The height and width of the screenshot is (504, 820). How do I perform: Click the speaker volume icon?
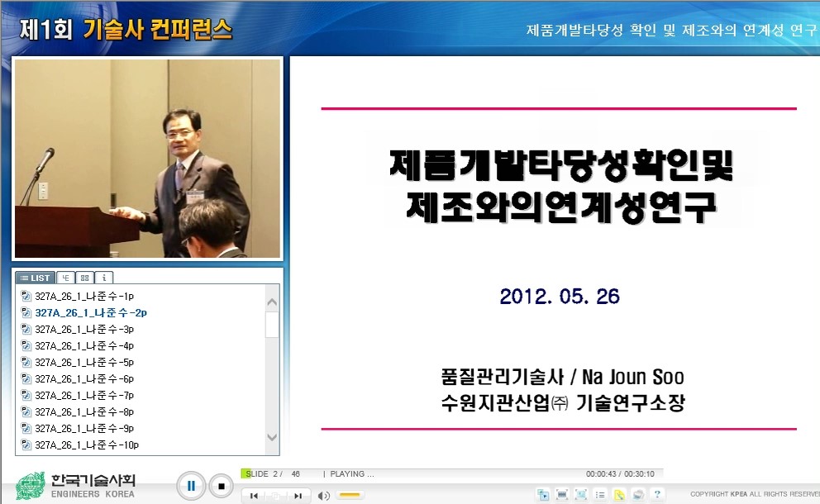click(322, 495)
